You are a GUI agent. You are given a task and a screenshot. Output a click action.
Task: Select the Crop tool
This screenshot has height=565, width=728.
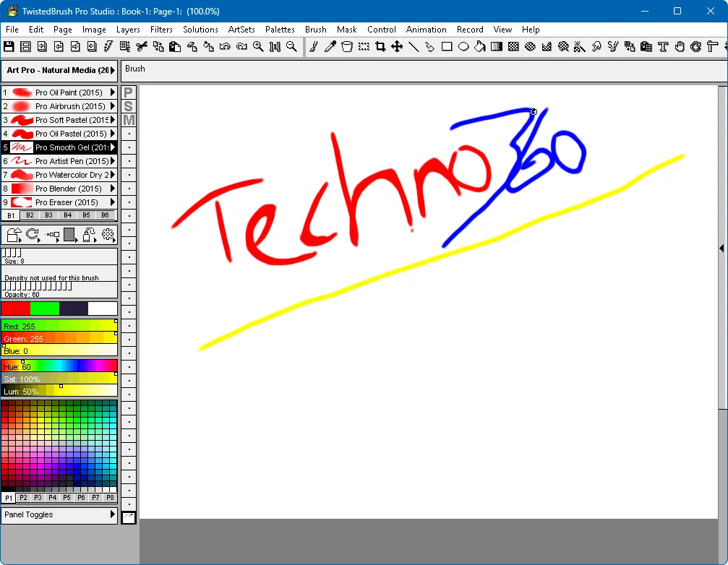pos(381,47)
